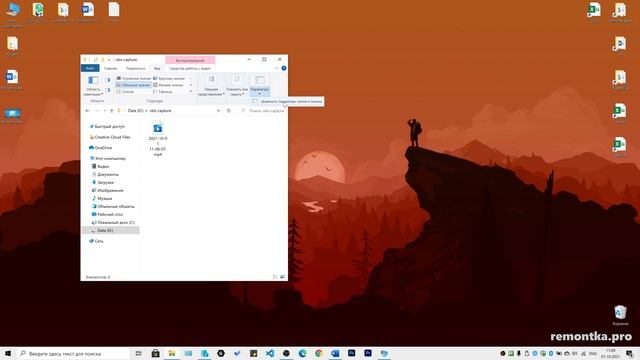Click the taskbar search box
Image resolution: width=640 pixels, height=360 pixels.
click(73, 353)
